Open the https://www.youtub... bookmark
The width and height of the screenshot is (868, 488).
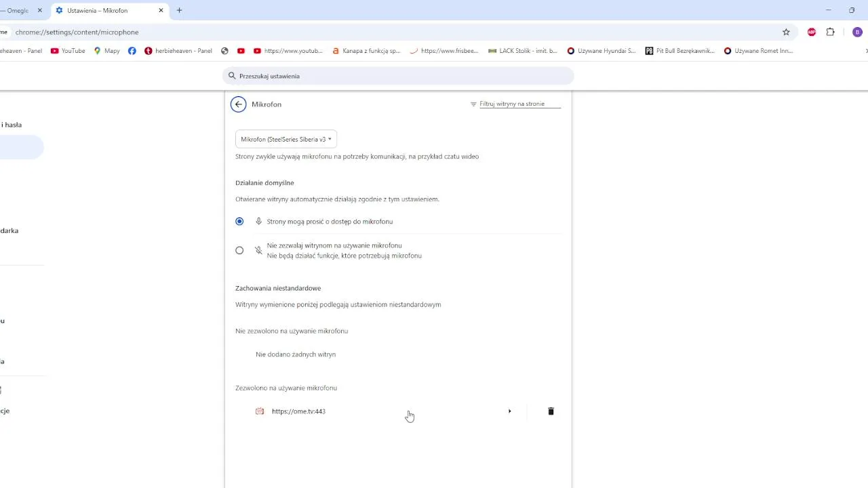pyautogui.click(x=288, y=51)
